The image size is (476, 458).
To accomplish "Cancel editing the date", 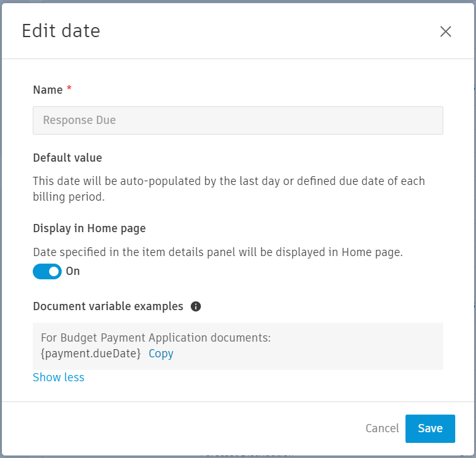I will (x=382, y=428).
